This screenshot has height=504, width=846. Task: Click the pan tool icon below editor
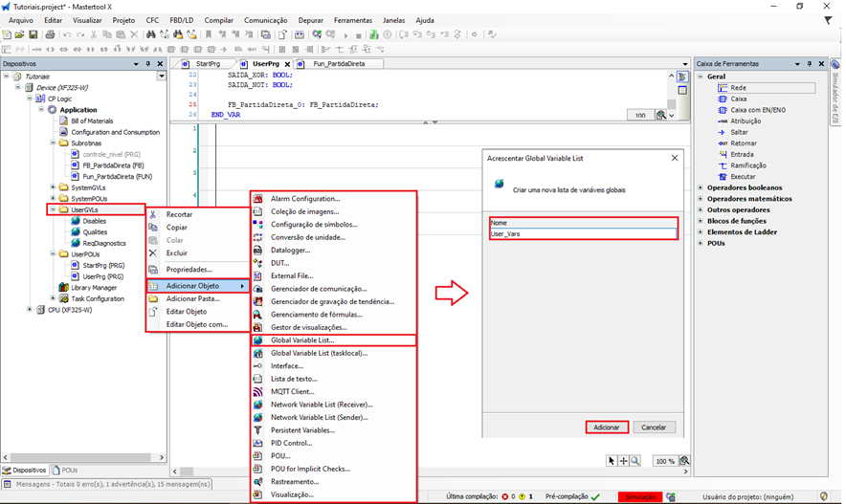(x=623, y=461)
